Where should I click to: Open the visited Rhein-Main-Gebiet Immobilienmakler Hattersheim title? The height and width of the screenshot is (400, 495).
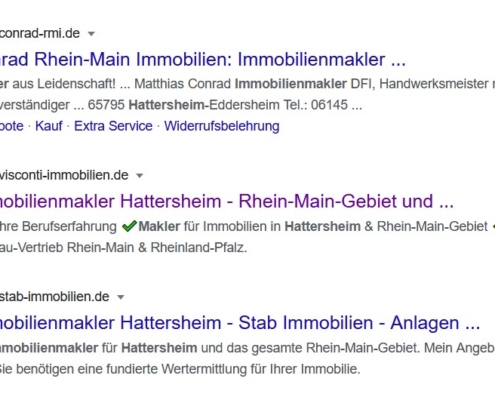point(227,201)
